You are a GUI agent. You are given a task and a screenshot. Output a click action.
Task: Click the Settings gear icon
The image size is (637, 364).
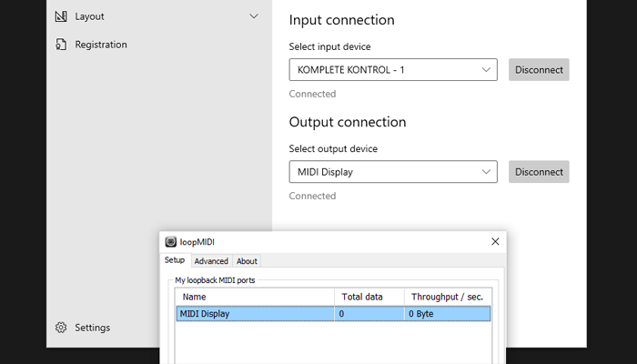pyautogui.click(x=61, y=328)
